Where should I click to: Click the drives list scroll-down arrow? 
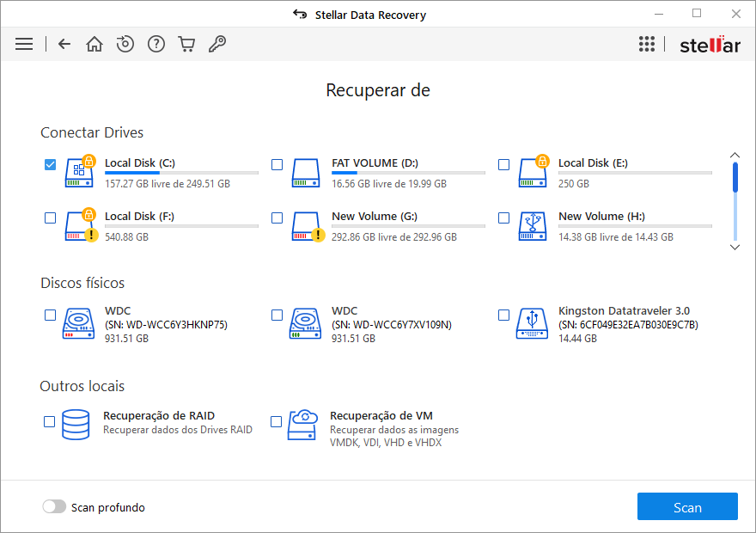click(735, 247)
